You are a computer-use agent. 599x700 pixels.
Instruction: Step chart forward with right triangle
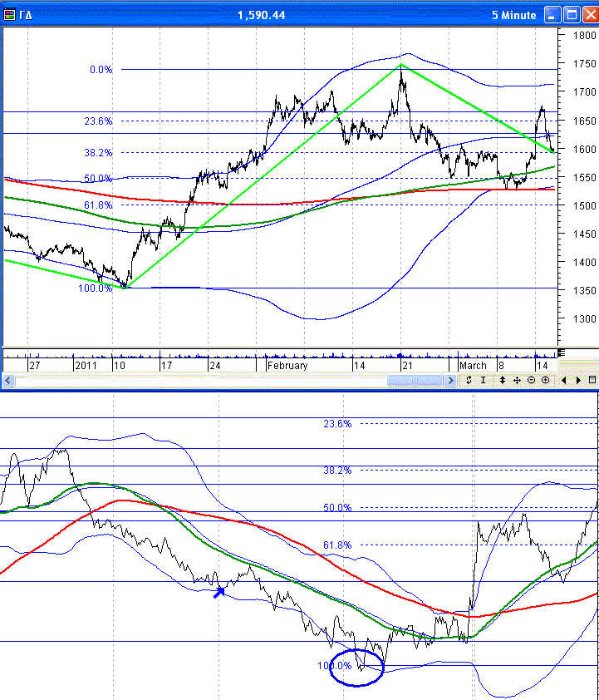(x=577, y=380)
